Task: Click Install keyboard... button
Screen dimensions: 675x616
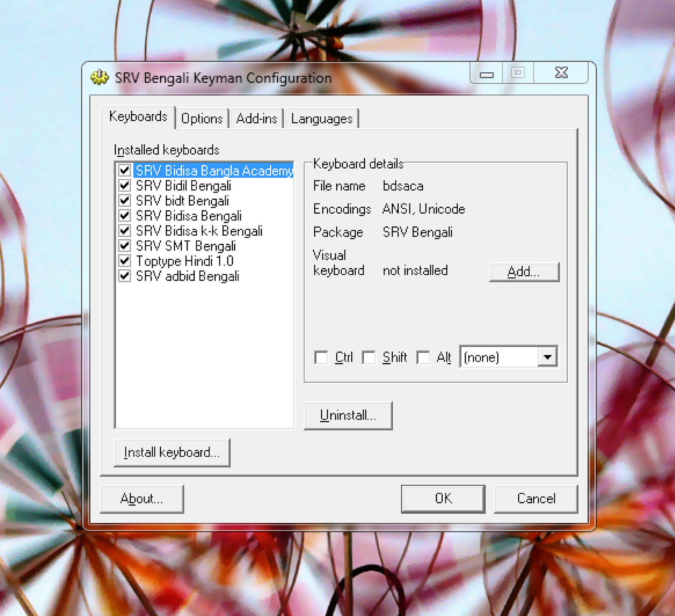Action: point(172,452)
